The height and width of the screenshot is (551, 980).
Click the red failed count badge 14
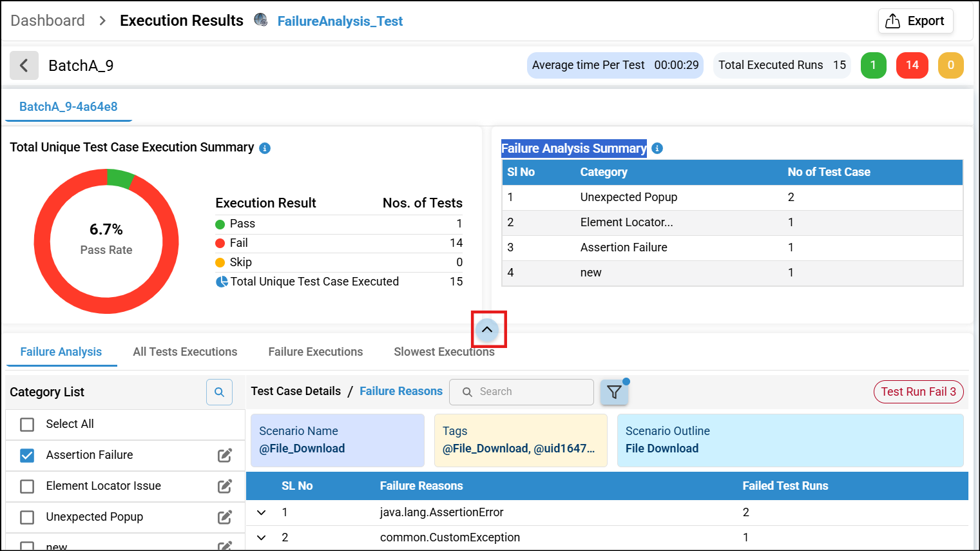coord(912,65)
